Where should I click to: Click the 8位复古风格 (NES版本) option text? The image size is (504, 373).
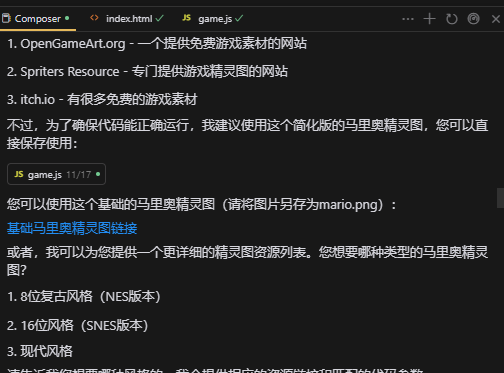[x=84, y=297]
